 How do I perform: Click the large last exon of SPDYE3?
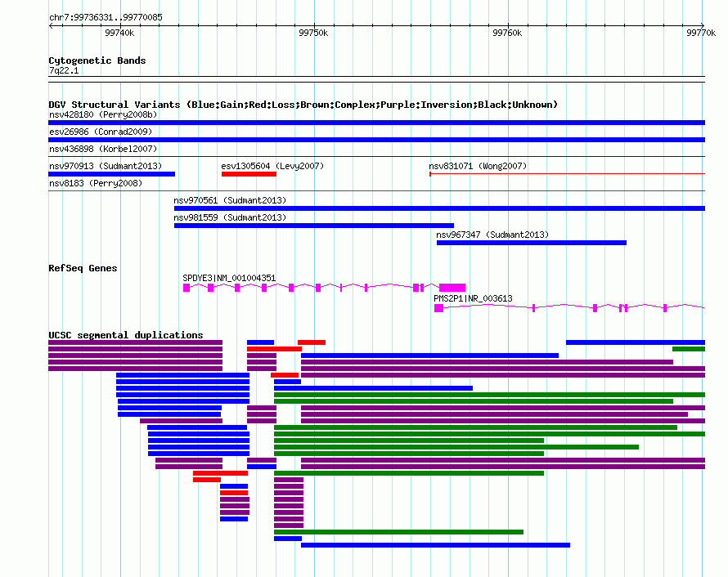point(452,288)
